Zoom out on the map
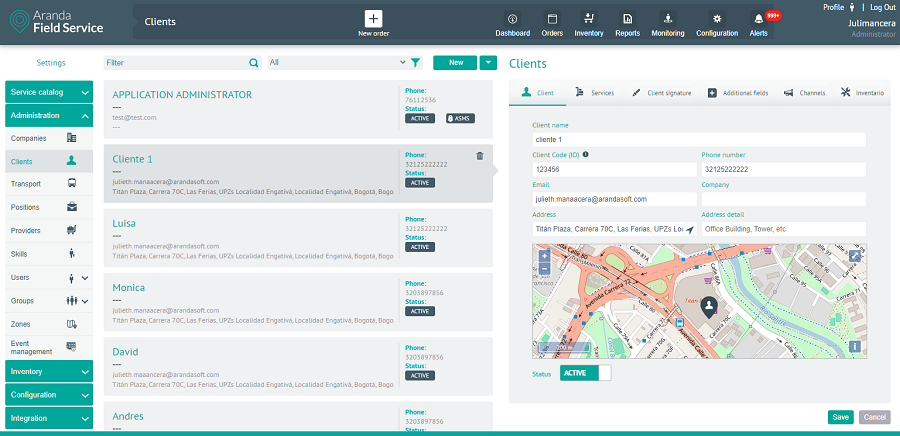900x436 pixels. tap(545, 268)
